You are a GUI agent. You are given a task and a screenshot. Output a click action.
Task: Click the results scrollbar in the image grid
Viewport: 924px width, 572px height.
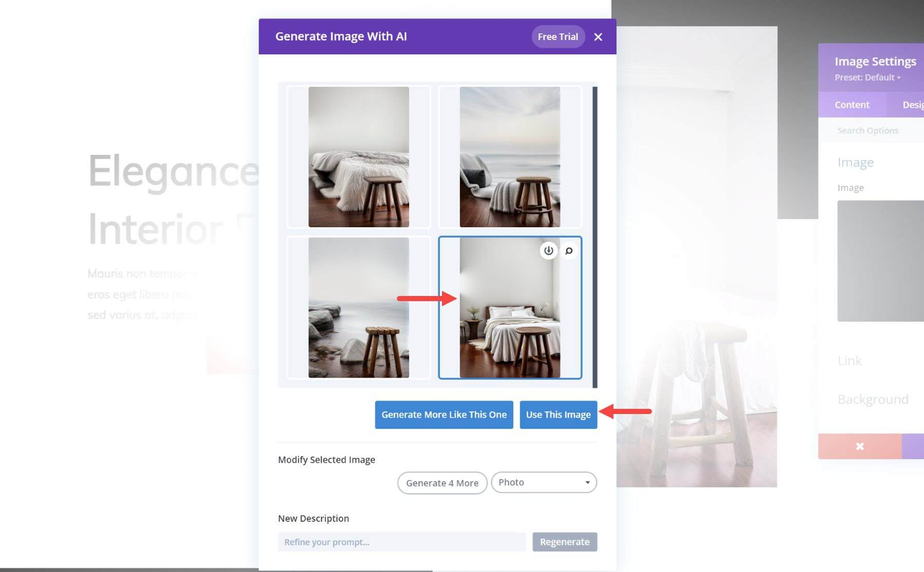pyautogui.click(x=595, y=237)
